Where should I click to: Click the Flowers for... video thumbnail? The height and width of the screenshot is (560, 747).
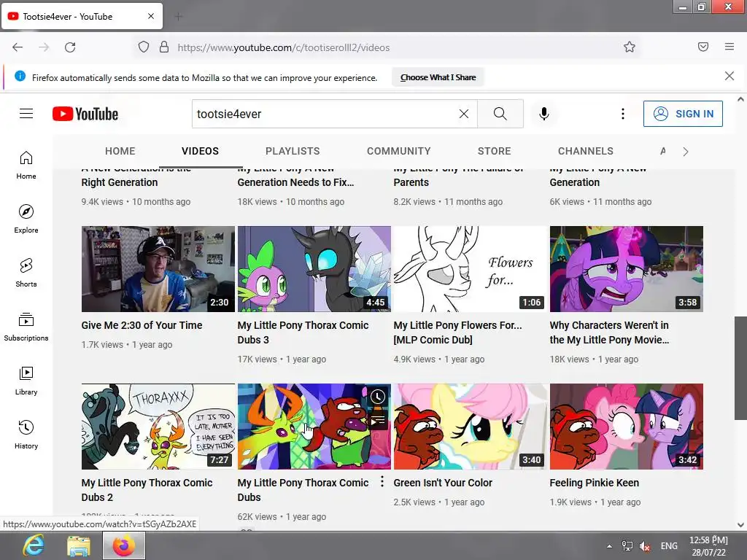pos(470,269)
